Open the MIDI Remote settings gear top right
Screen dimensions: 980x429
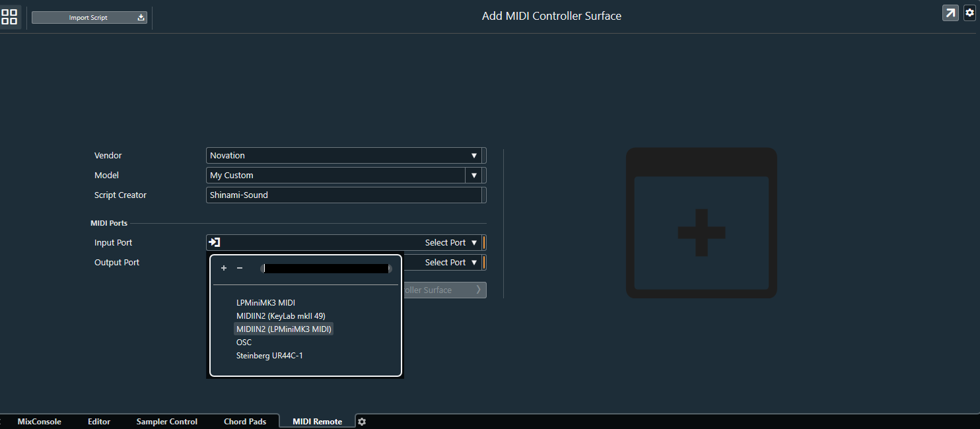click(969, 13)
